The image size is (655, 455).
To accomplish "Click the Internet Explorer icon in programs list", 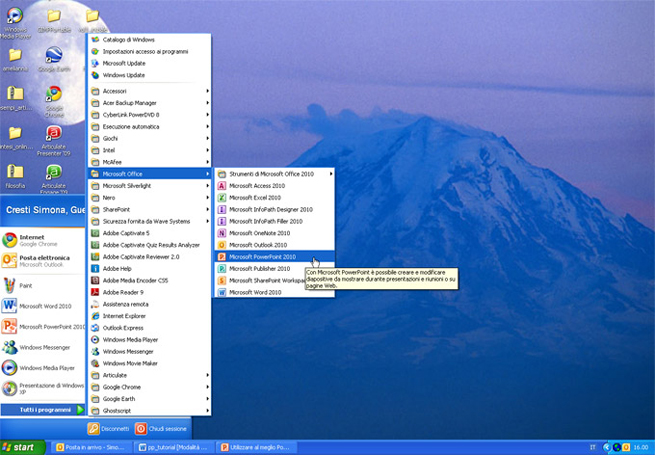I will coord(95,316).
